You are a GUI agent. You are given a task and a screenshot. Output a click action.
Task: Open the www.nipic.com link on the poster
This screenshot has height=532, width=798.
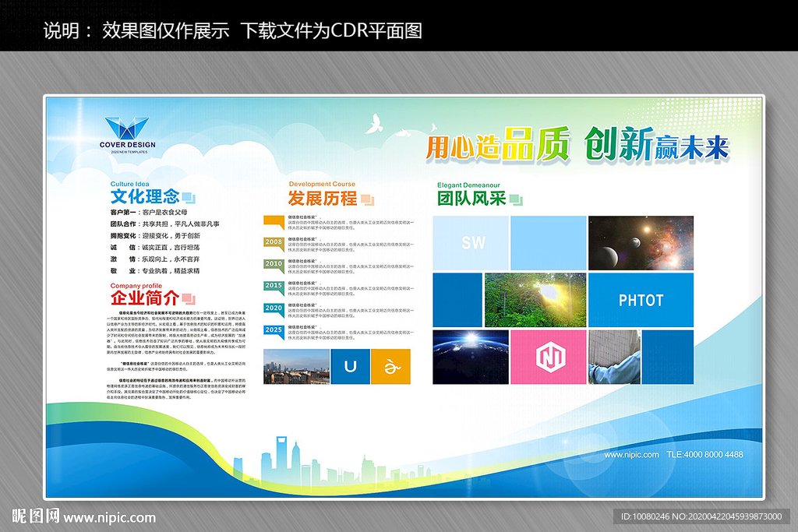[x=631, y=455]
